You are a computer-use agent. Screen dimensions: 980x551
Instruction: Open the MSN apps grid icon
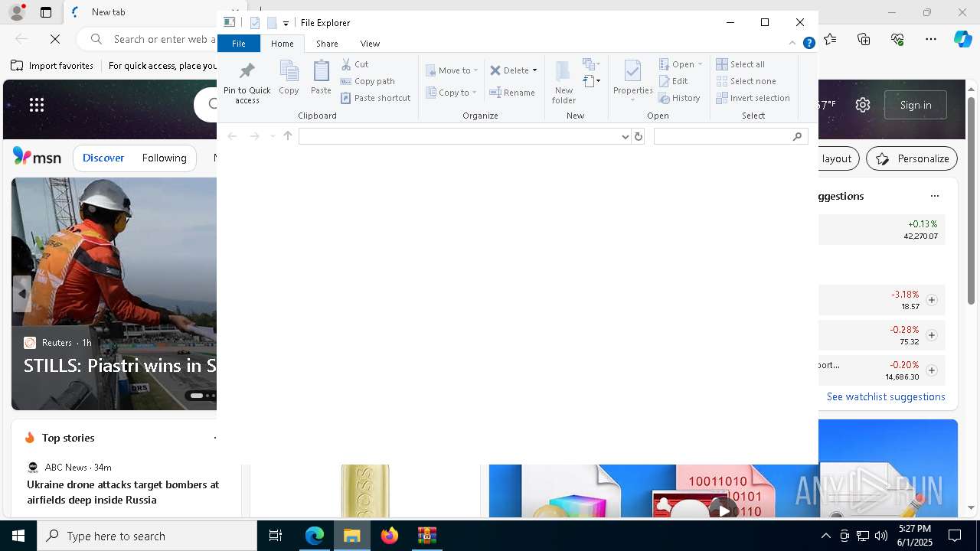(37, 105)
